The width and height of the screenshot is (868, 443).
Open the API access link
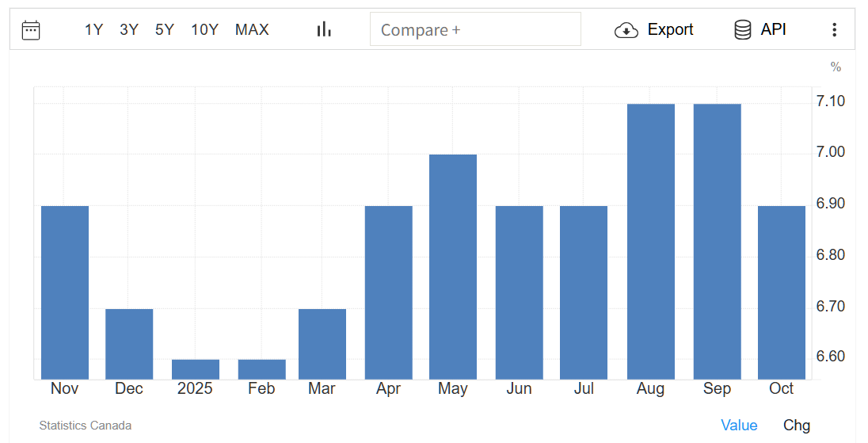(773, 30)
